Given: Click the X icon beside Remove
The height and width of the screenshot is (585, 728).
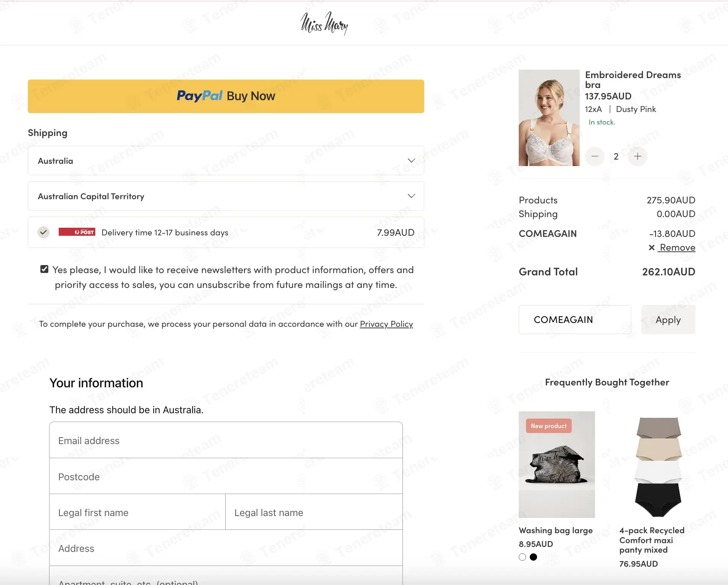Looking at the screenshot, I should point(652,248).
